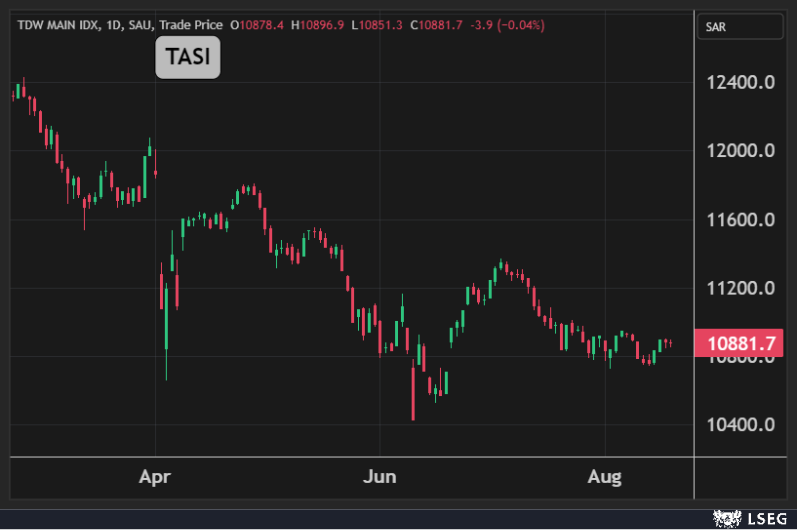The height and width of the screenshot is (530, 797).
Task: Open the SAR currency selector
Action: pos(739,26)
